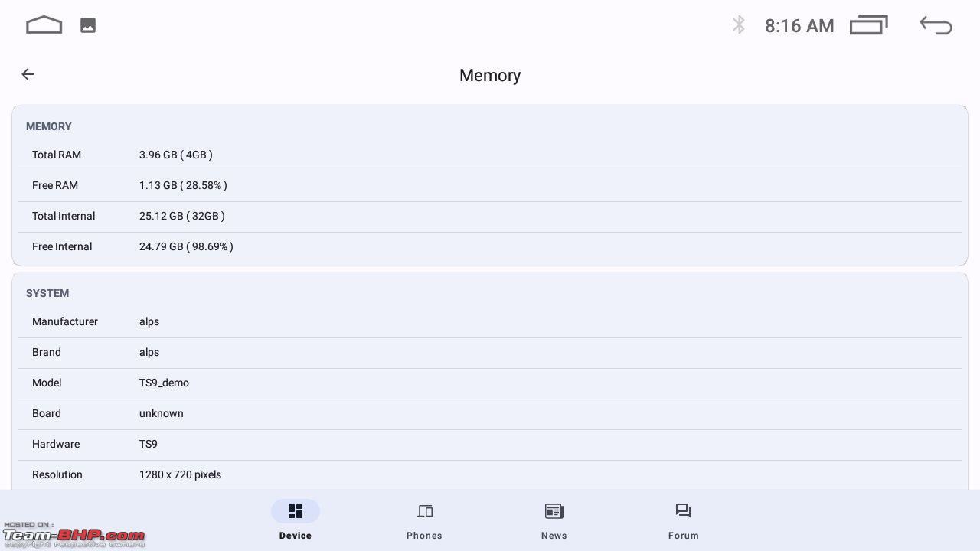Select the Resolution 1280 x 720 row
Image resolution: width=980 pixels, height=551 pixels.
coord(490,474)
